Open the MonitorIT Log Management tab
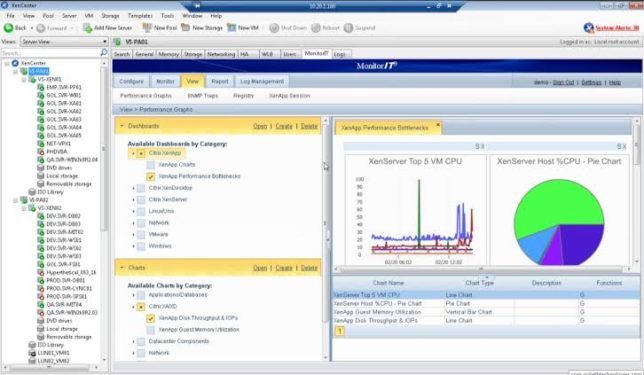This screenshot has height=375, width=644. (x=262, y=81)
